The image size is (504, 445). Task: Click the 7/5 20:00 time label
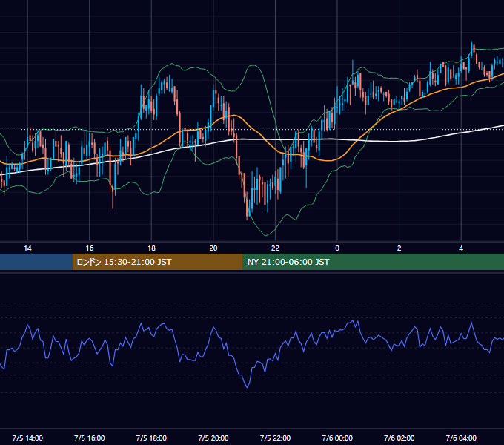coord(213,438)
